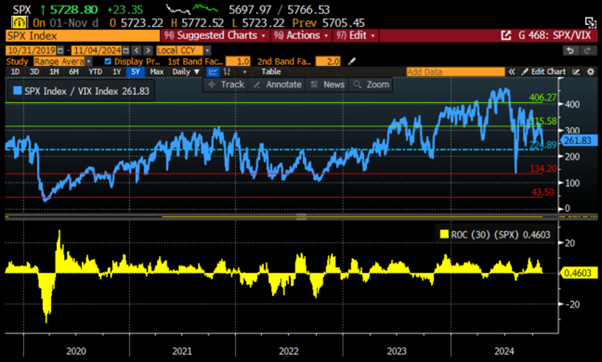Screen dimensions: 602x362
Task: Open end date calendar picker
Action: (126, 50)
